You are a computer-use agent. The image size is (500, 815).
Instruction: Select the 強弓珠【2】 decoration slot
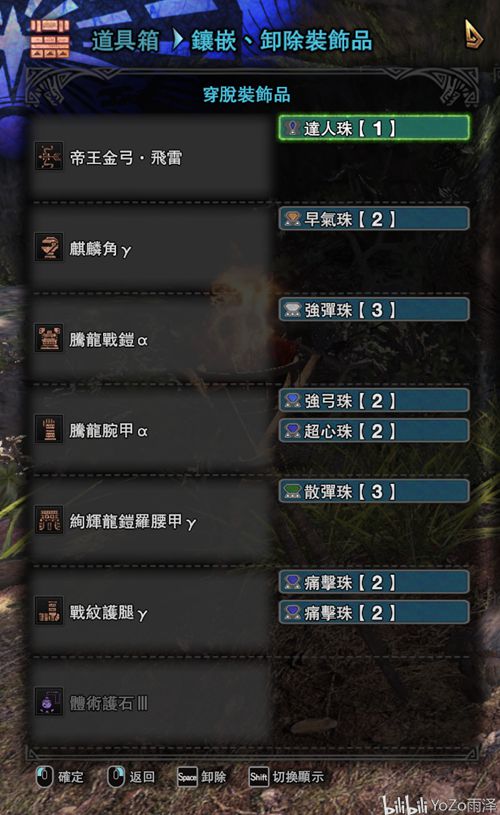(374, 400)
